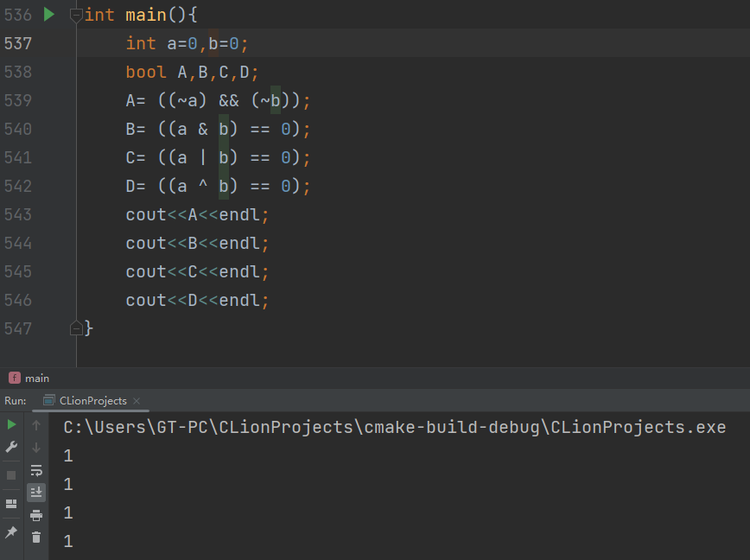
Task: Click the 'bool A,B,C,D;' declaration
Action: [193, 73]
